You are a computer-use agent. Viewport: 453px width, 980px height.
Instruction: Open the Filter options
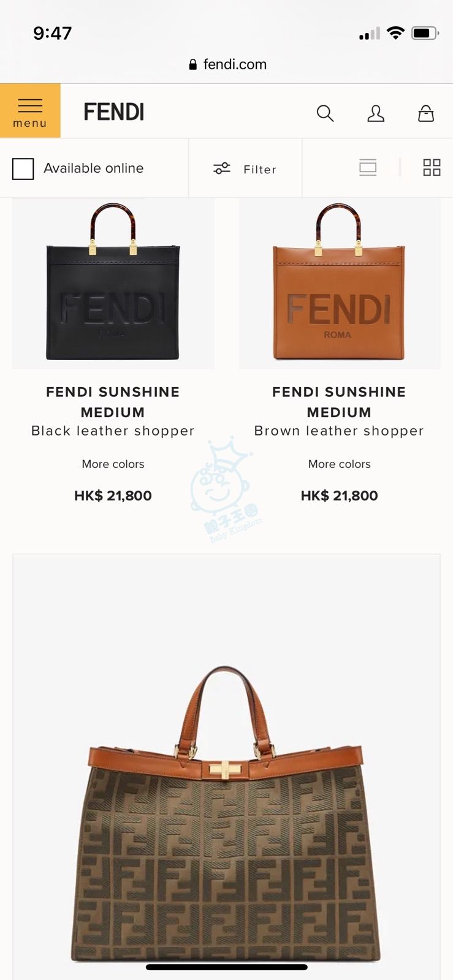tap(245, 168)
